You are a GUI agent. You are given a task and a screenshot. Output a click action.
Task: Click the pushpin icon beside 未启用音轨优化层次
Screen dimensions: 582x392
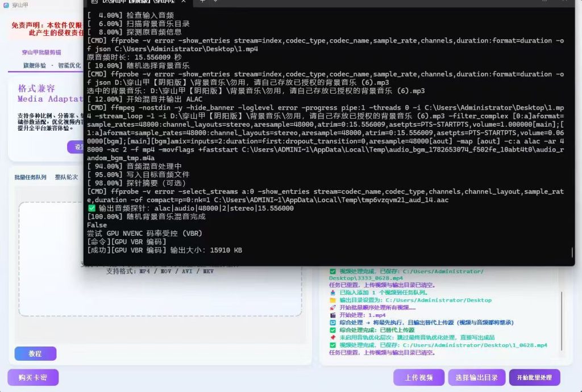332,337
